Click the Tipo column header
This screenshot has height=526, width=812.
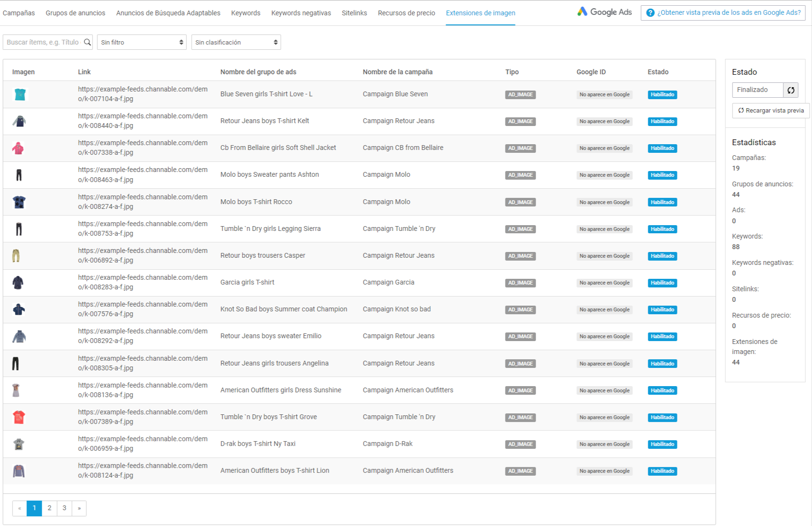[x=512, y=72]
